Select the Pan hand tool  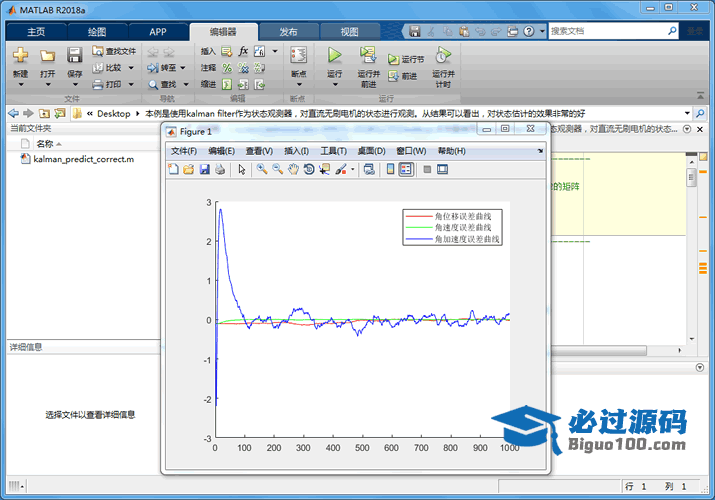(x=293, y=169)
